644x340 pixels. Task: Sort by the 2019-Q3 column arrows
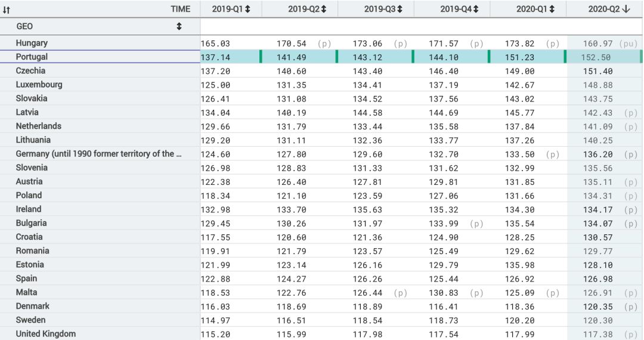click(400, 9)
